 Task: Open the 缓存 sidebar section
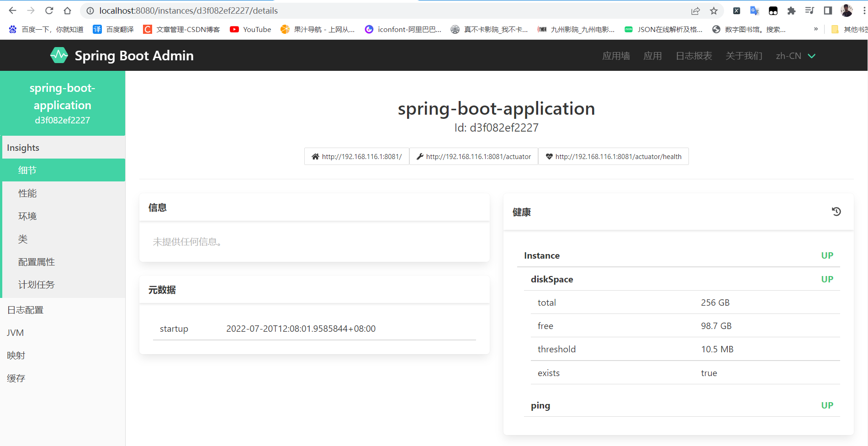pyautogui.click(x=63, y=378)
